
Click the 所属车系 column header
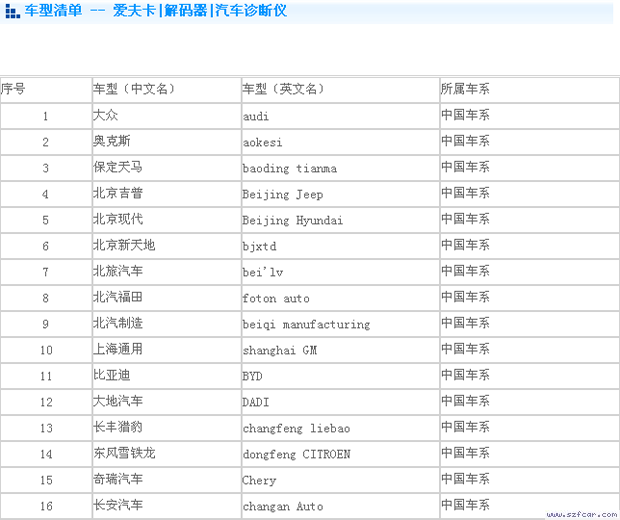click(x=466, y=89)
